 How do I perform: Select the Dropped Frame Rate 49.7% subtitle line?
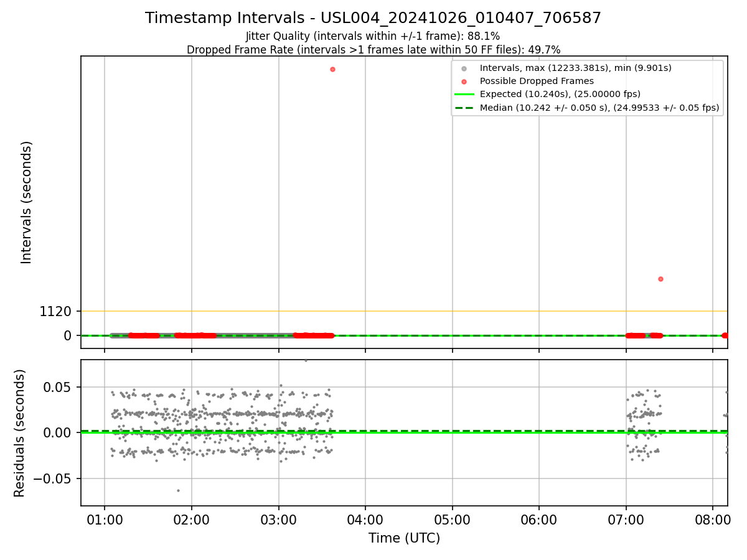click(374, 50)
